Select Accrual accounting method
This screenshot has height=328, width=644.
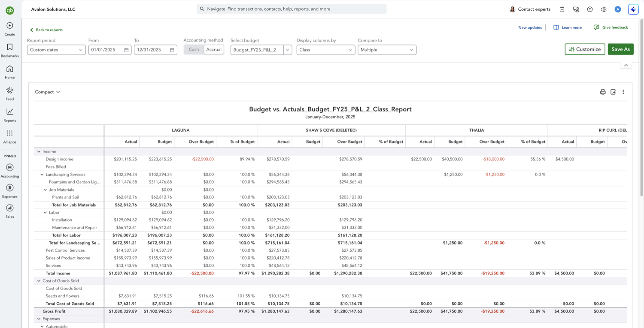pos(214,50)
